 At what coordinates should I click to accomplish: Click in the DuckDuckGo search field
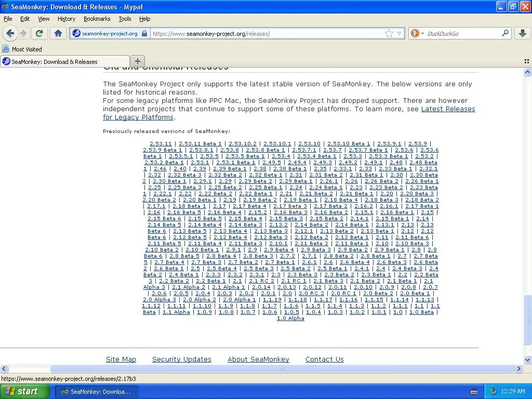click(x=462, y=34)
